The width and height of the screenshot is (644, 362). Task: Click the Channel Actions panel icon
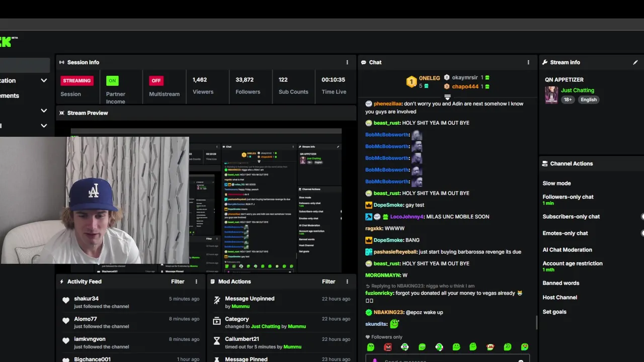pyautogui.click(x=545, y=164)
